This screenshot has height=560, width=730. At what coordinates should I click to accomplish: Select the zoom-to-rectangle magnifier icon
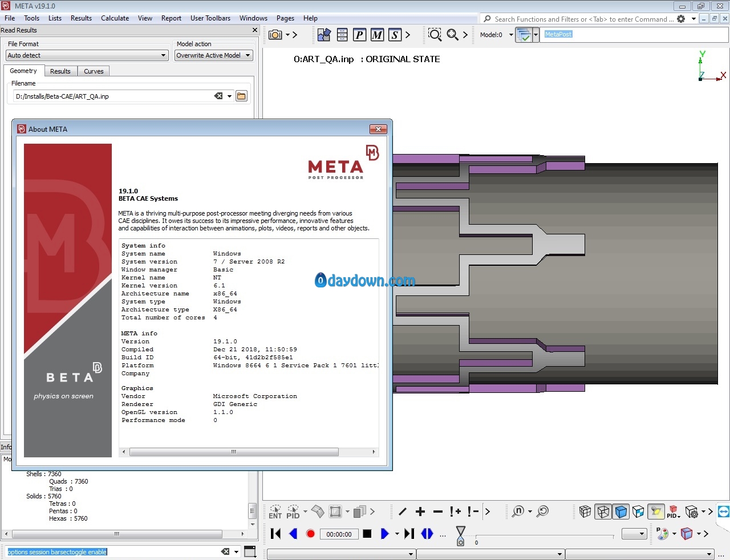click(435, 35)
